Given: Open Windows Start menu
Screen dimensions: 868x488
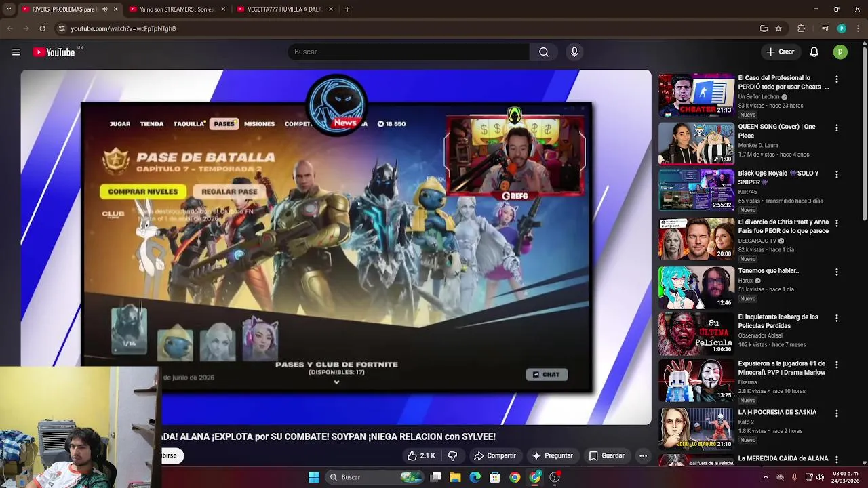Looking at the screenshot, I should click(x=314, y=477).
